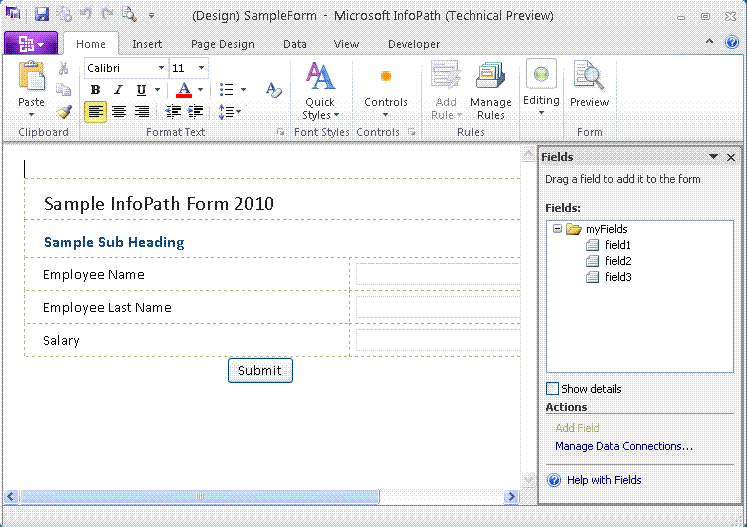This screenshot has height=527, width=747.
Task: Click the bulleted list icon
Action: (227, 90)
